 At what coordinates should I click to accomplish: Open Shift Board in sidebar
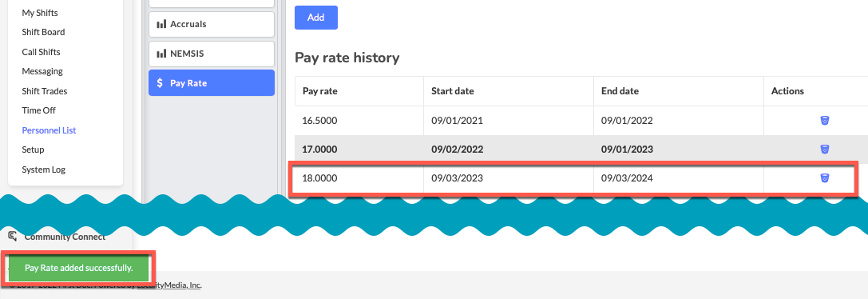(x=43, y=32)
